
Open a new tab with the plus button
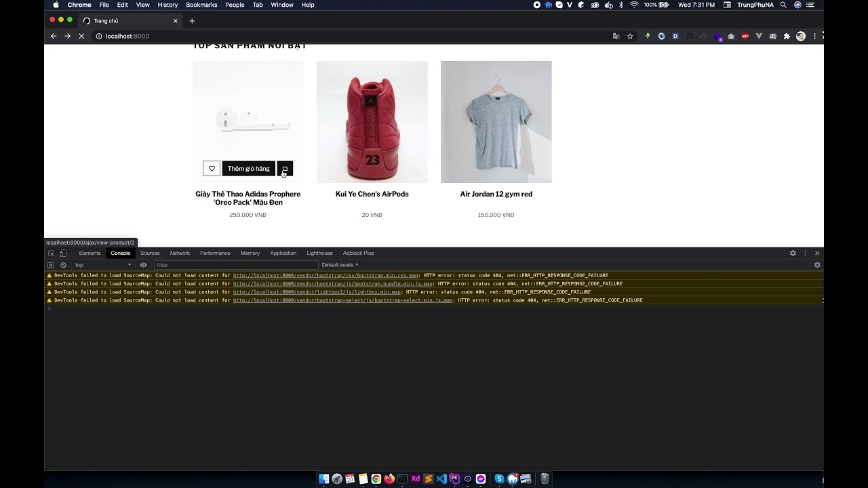click(x=192, y=21)
